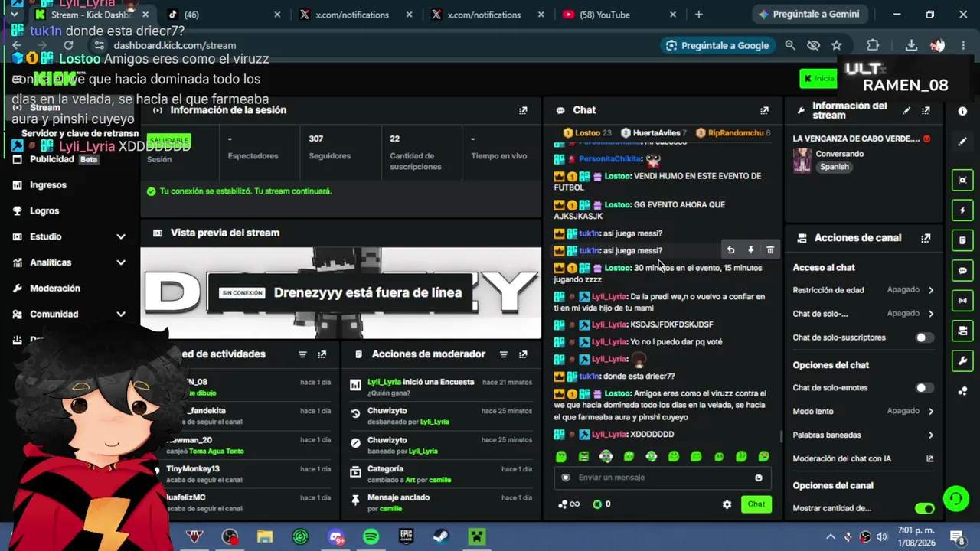This screenshot has height=551, width=980.
Task: Click the chat scrollbar thumb
Action: (x=781, y=437)
